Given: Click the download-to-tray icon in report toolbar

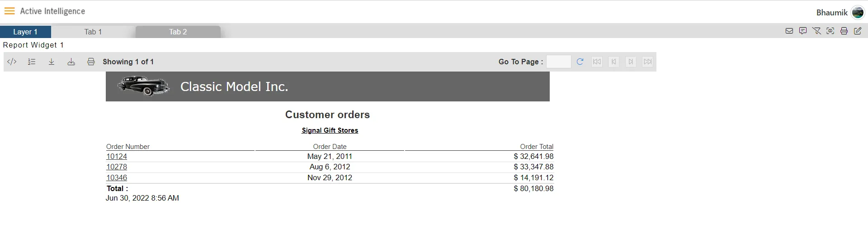Looking at the screenshot, I should (x=71, y=62).
